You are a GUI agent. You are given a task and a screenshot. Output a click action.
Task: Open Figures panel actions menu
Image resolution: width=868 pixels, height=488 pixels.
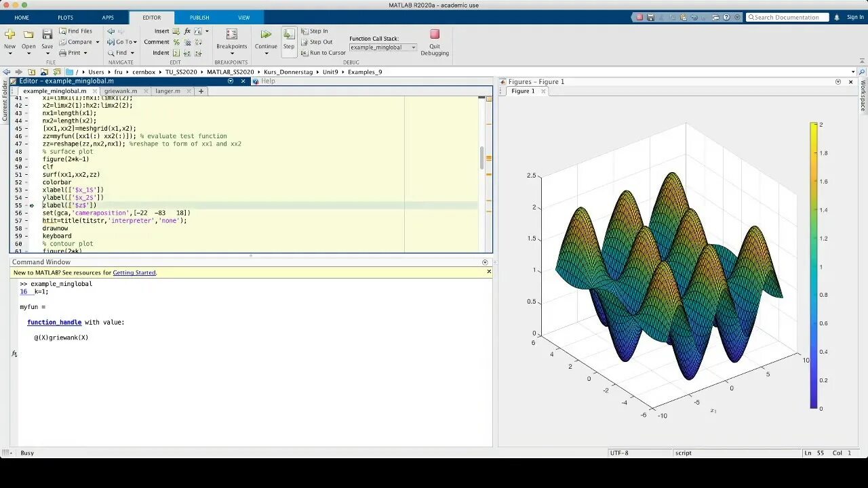tap(838, 82)
